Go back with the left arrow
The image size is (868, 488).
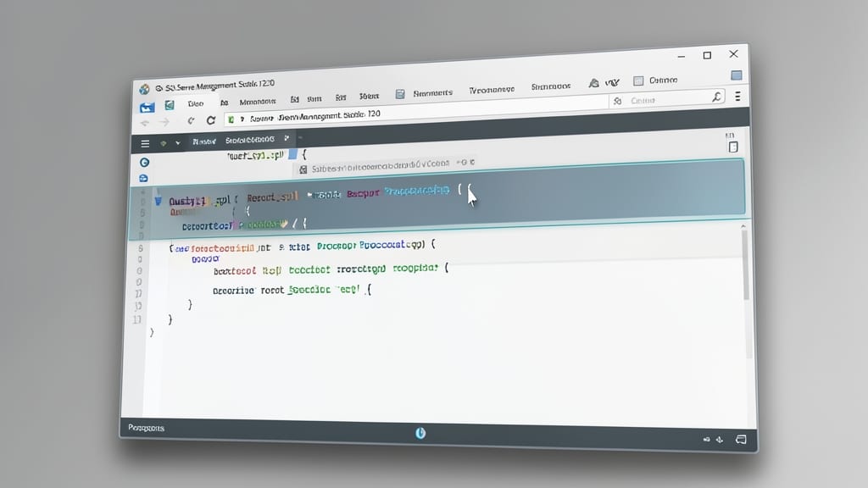[145, 123]
